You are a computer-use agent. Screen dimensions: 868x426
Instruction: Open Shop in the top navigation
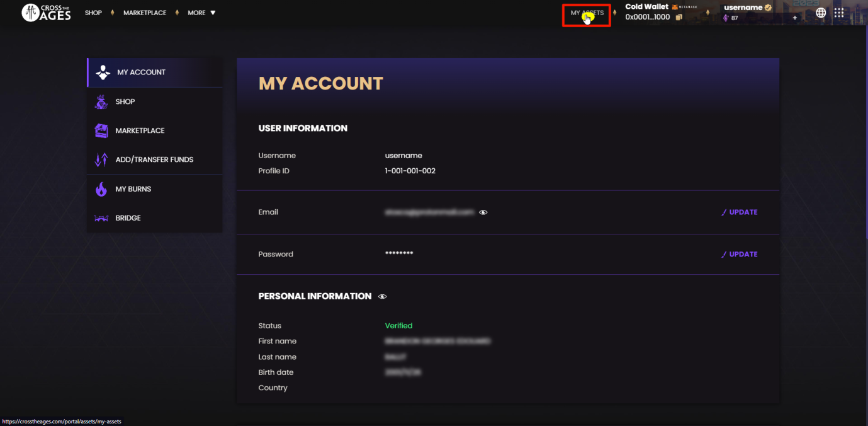(x=93, y=13)
